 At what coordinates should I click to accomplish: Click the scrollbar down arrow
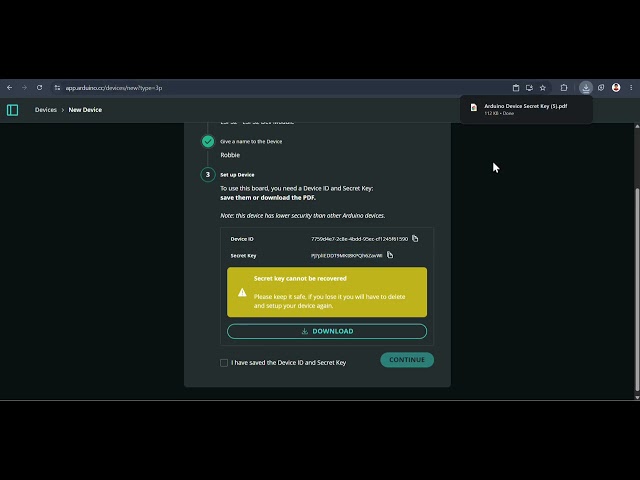pyautogui.click(x=637, y=397)
